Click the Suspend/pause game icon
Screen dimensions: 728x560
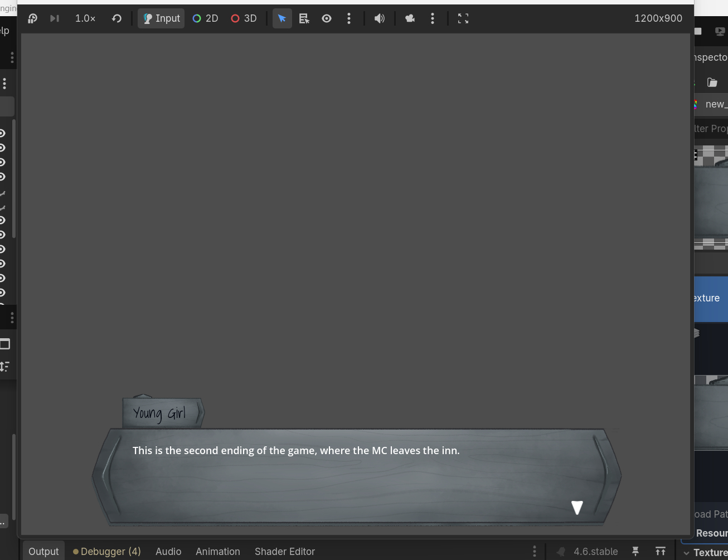tap(32, 18)
